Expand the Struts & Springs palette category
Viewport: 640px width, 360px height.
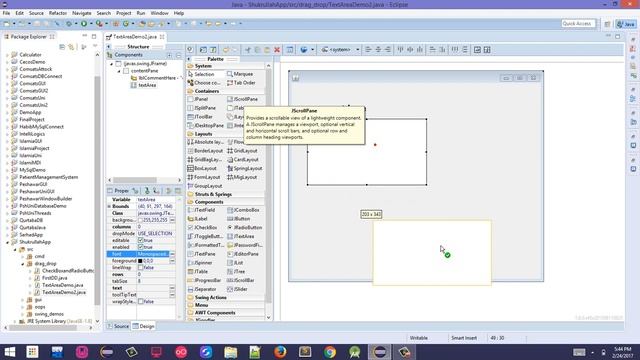[x=213, y=194]
